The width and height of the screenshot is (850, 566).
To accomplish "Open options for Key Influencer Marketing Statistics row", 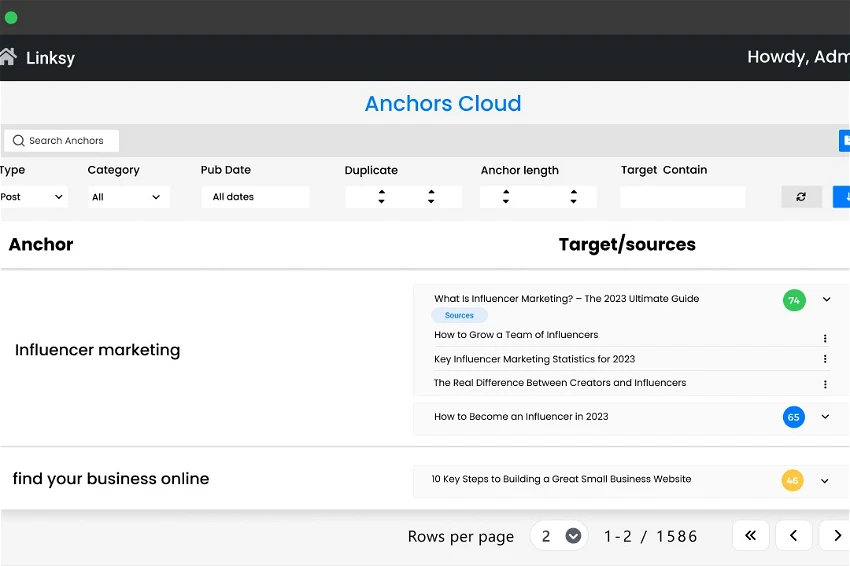I will click(825, 359).
